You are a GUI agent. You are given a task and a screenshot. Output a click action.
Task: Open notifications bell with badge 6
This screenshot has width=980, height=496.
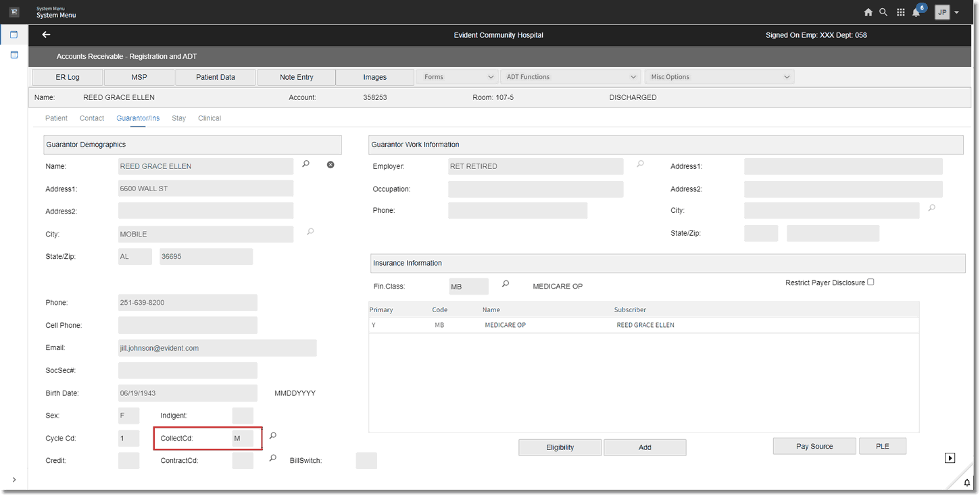pos(917,12)
